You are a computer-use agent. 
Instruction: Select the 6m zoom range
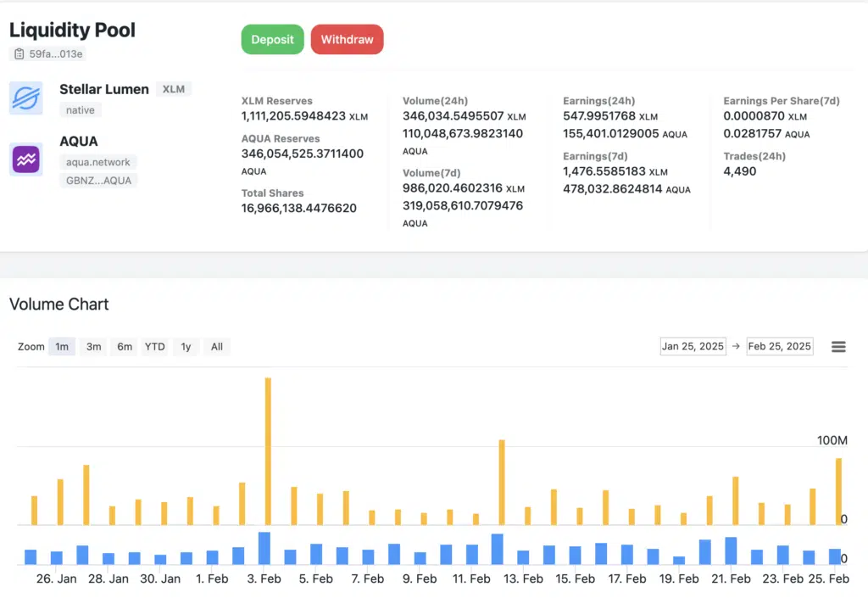[x=125, y=347]
